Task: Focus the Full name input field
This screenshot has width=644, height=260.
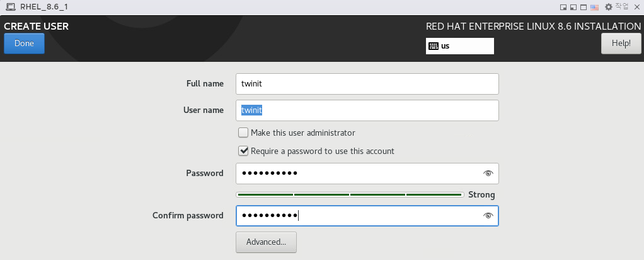Action: (367, 83)
